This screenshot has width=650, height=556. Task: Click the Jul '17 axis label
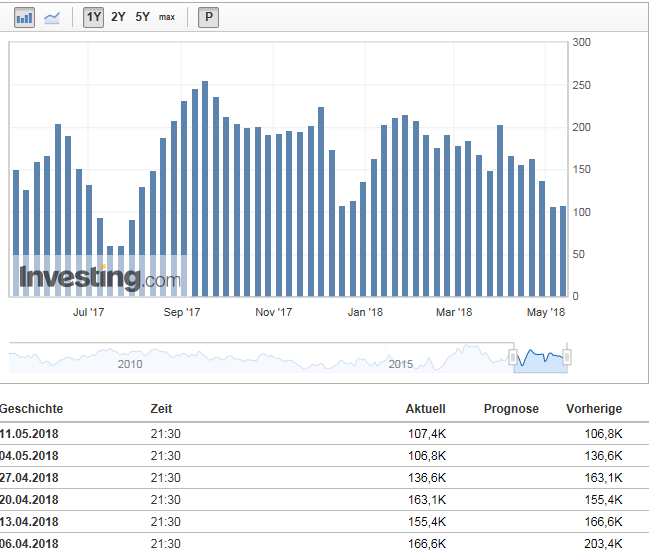[x=88, y=312]
